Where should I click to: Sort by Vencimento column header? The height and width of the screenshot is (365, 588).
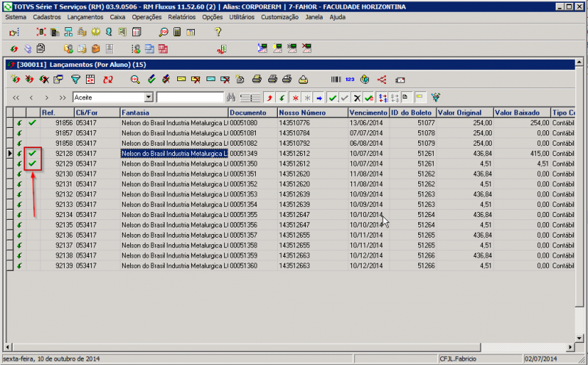[x=367, y=112]
